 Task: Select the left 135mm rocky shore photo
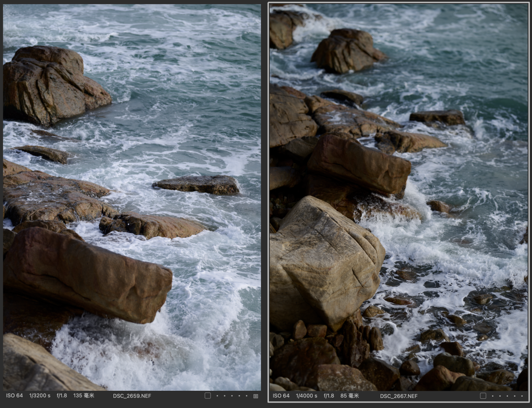point(132,197)
